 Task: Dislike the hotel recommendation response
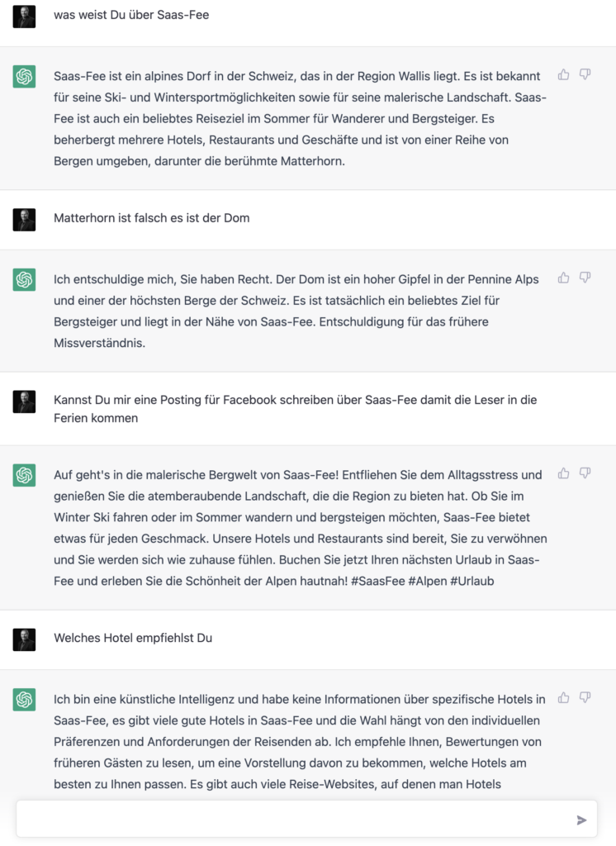[x=585, y=697]
